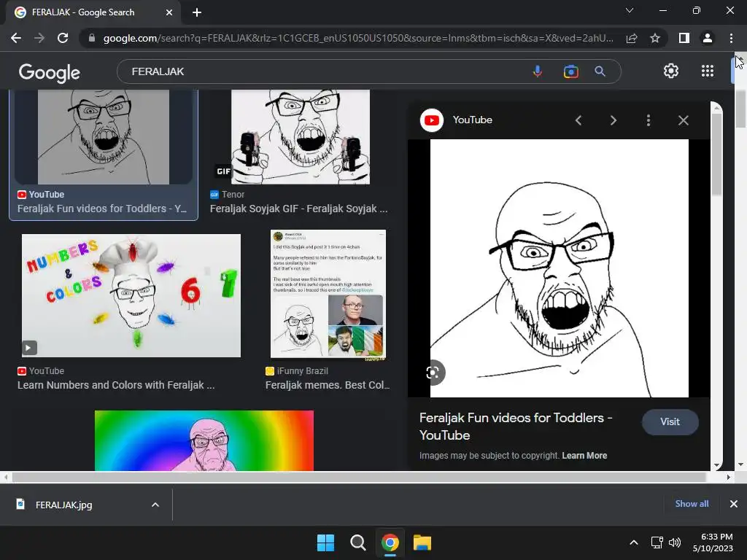
Task: Open the downloaded FERALJAK.jpg file
Action: point(64,505)
